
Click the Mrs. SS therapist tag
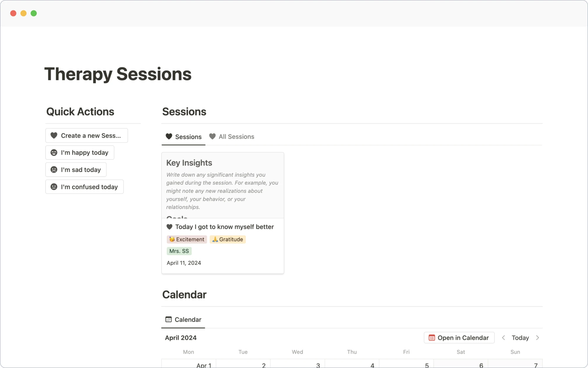178,251
